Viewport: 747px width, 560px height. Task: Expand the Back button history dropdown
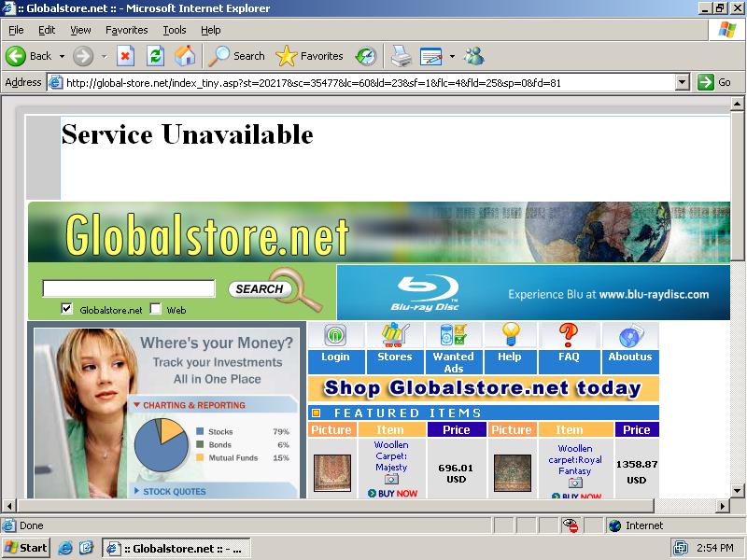click(x=62, y=56)
